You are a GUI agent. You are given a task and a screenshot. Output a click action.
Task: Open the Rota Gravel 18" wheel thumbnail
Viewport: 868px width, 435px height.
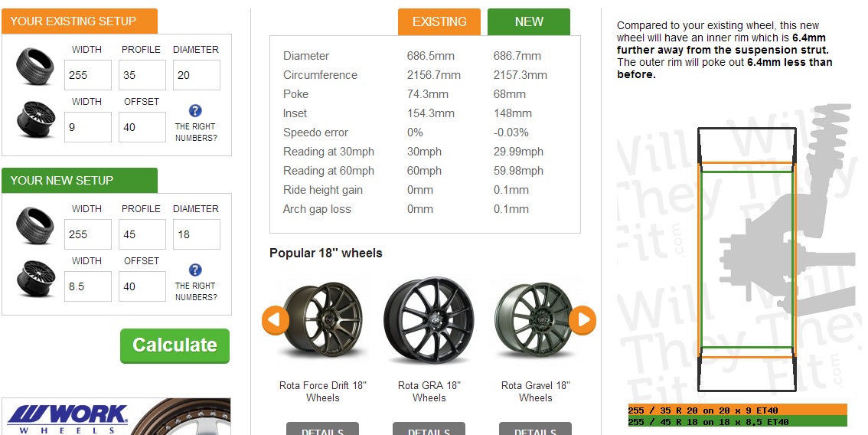(534, 319)
